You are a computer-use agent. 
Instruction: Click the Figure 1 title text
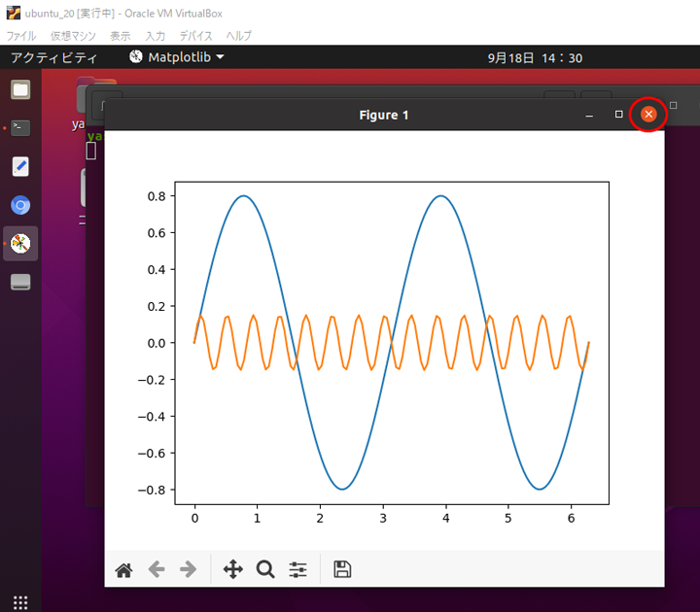(384, 115)
